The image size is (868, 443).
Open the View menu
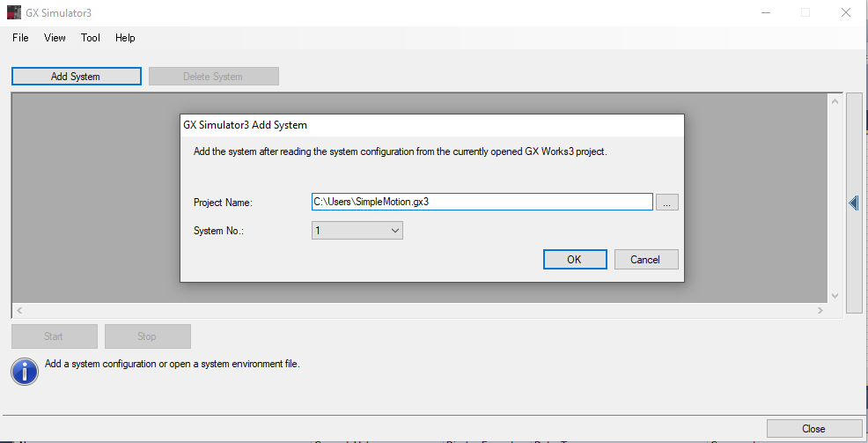click(x=55, y=38)
